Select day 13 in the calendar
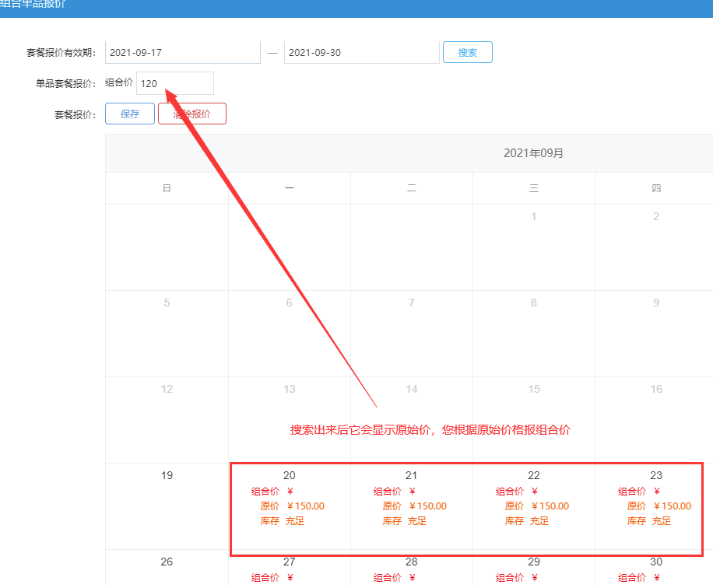 289,419
